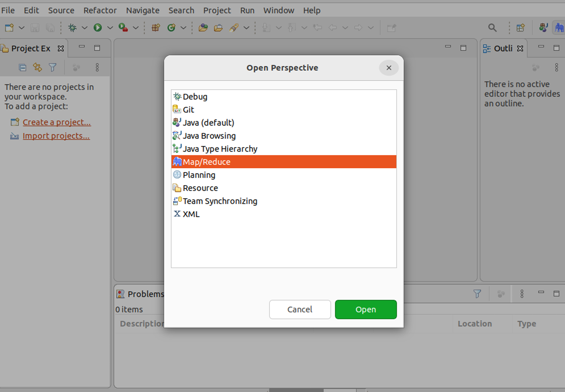Click the New wizard toolbar icon
The height and width of the screenshot is (392, 565).
click(x=9, y=28)
